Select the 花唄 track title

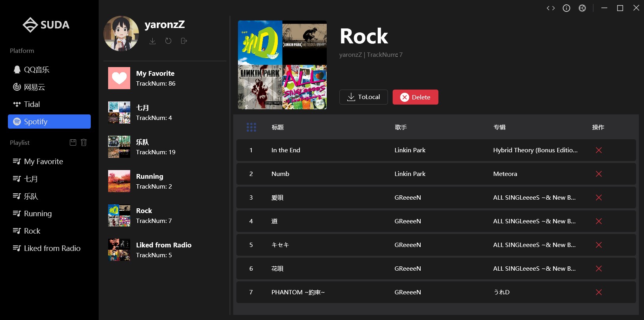(x=277, y=268)
